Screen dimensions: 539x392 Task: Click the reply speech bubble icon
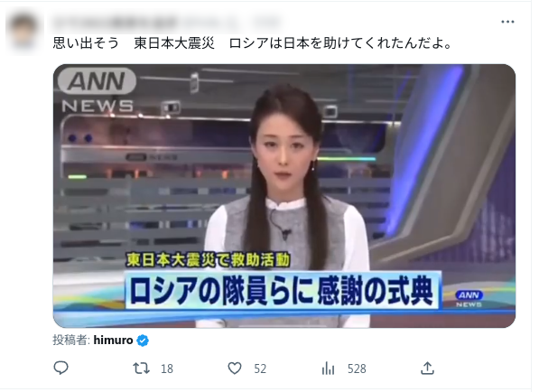coord(60,368)
